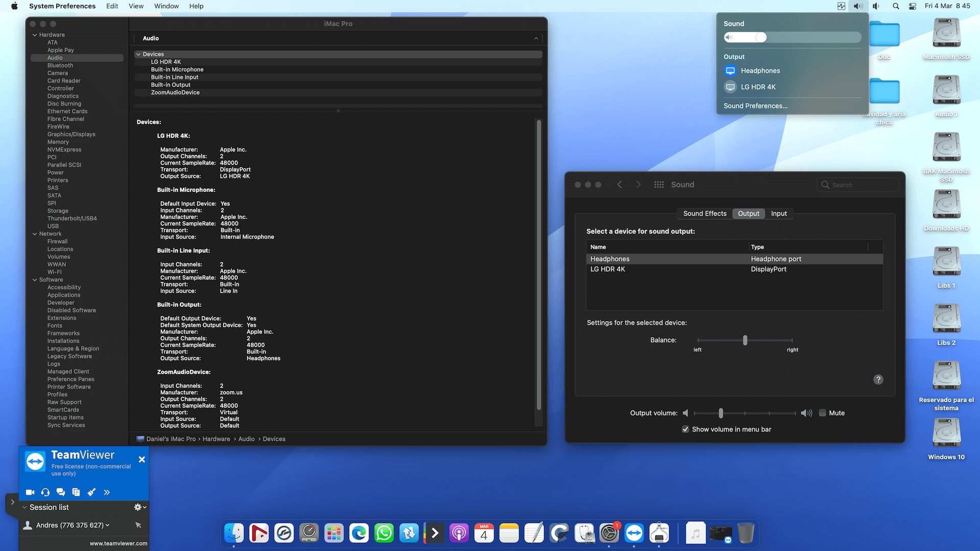
Task: Open Calendar showing MAR 4 in Dock
Action: tap(484, 534)
